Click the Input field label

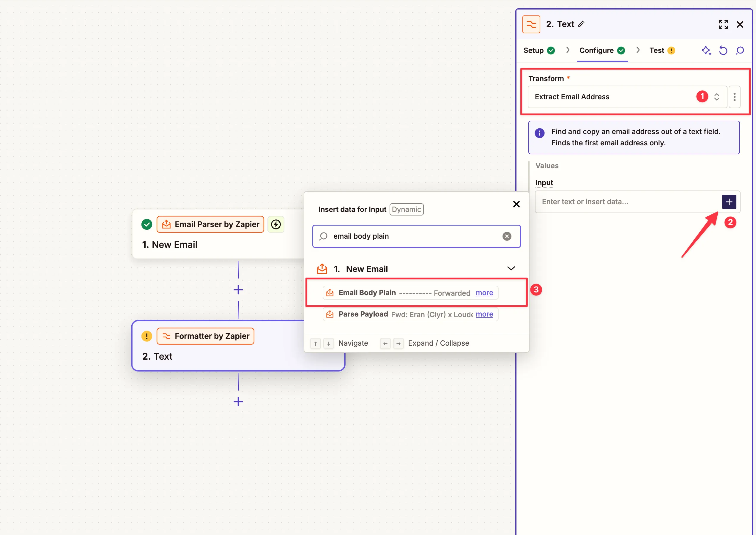[544, 183]
